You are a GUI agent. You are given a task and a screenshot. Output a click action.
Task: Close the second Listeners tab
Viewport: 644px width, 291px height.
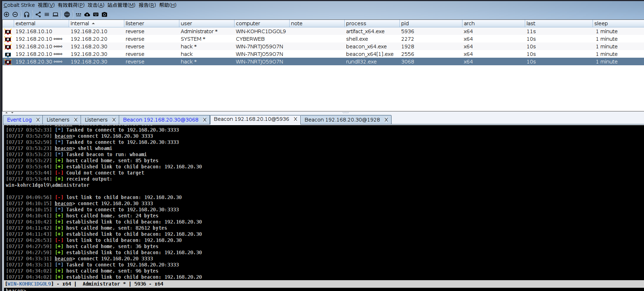(114, 120)
